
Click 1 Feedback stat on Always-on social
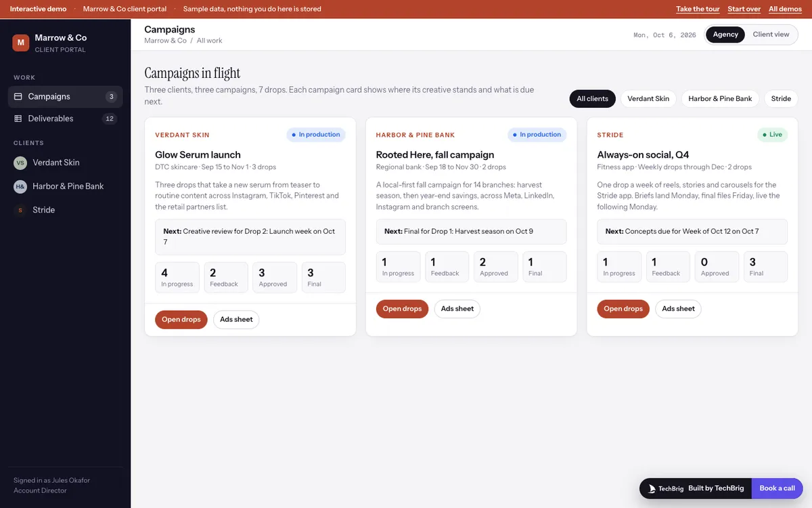[x=668, y=267]
